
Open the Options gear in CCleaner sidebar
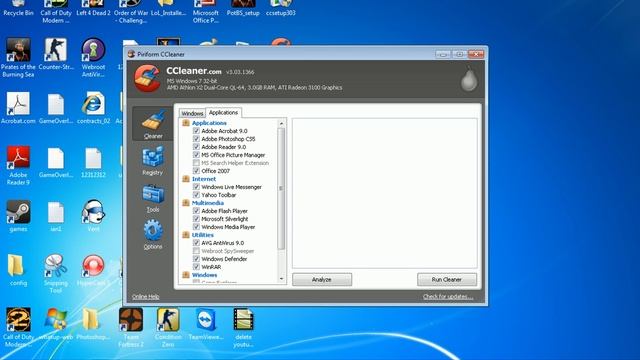pyautogui.click(x=153, y=234)
